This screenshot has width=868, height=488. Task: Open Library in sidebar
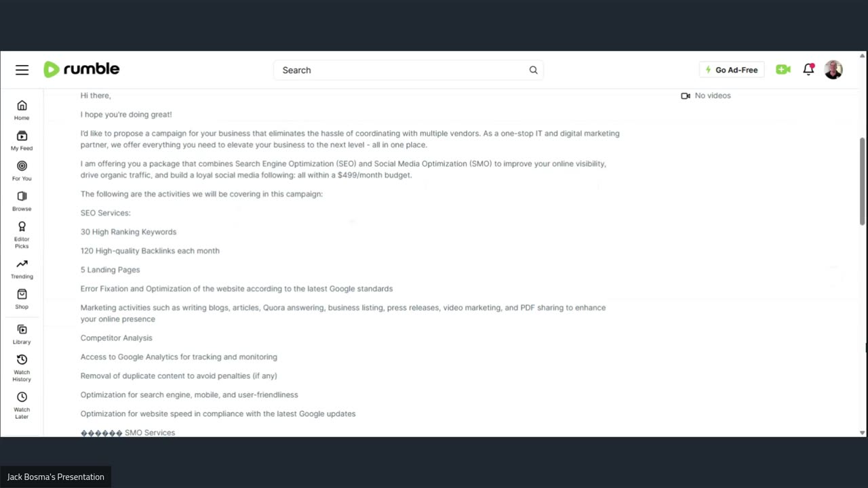(x=22, y=333)
